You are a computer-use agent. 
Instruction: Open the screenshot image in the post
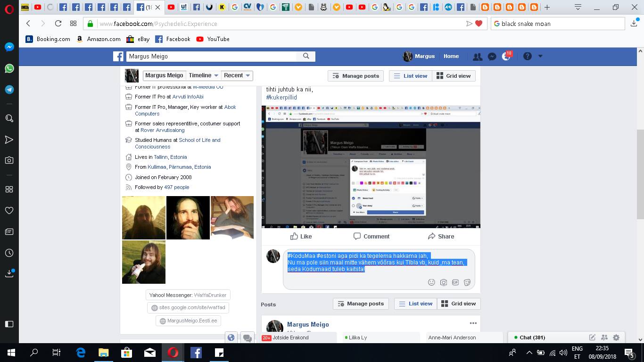pos(371,167)
